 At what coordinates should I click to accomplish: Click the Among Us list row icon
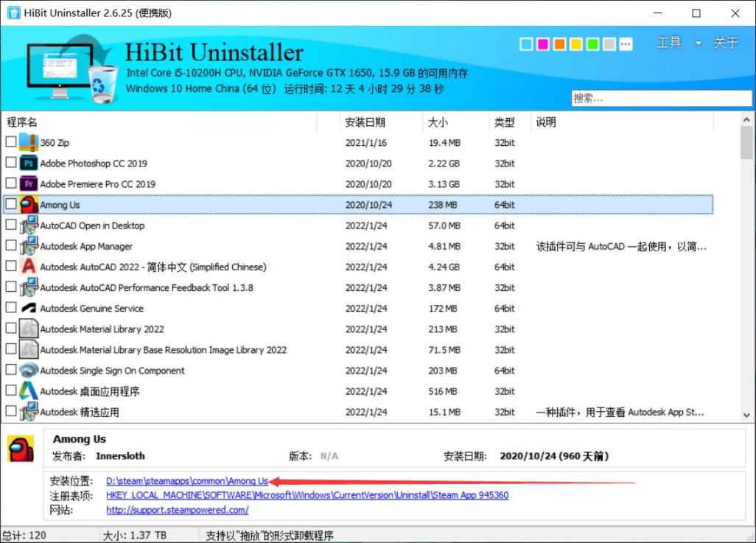pos(29,205)
